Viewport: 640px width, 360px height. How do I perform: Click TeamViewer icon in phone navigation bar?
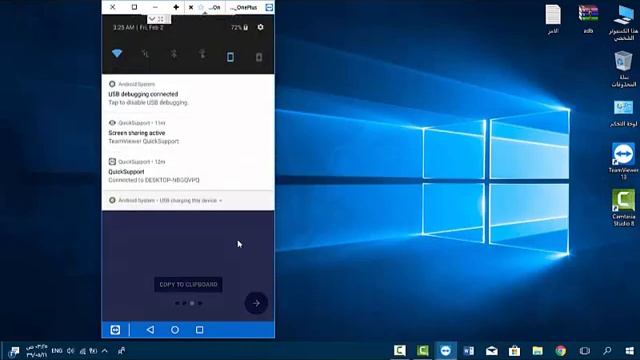115,329
